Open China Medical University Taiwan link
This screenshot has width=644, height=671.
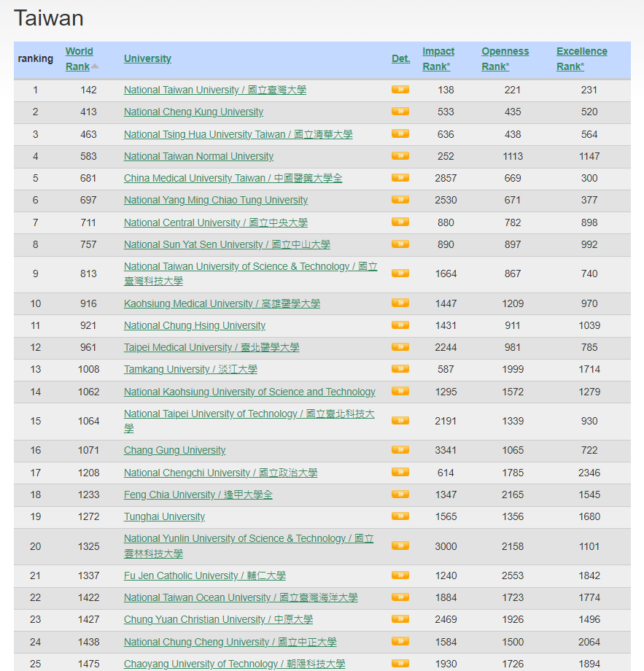click(x=233, y=178)
